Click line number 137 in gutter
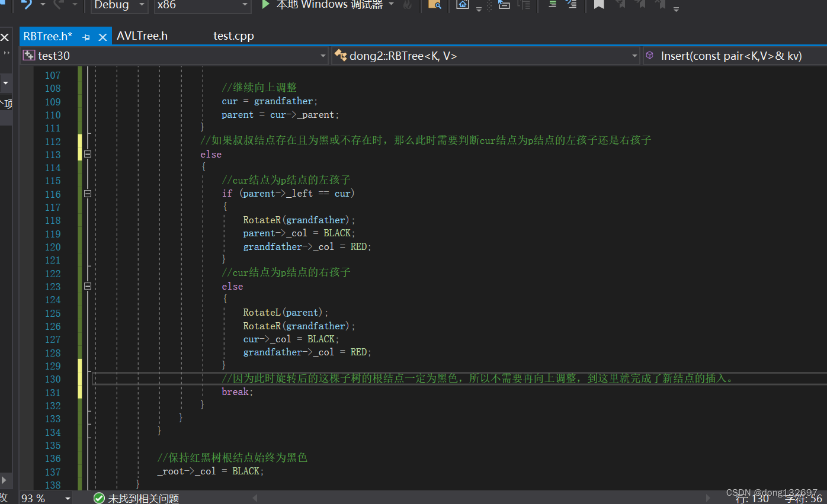 [53, 471]
